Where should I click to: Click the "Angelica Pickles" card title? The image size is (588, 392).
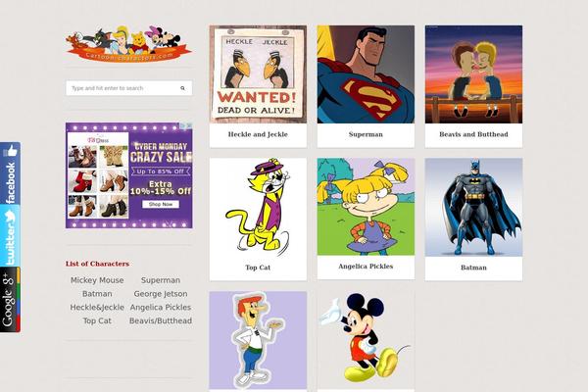pos(366,267)
